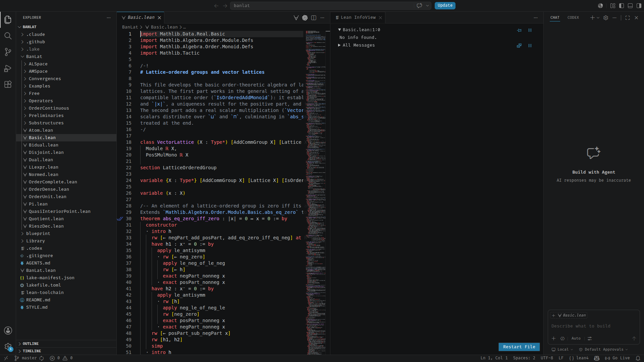Viewport: 644px width, 362px height.
Task: Select the Basic.lean editor tab
Action: (x=141, y=18)
